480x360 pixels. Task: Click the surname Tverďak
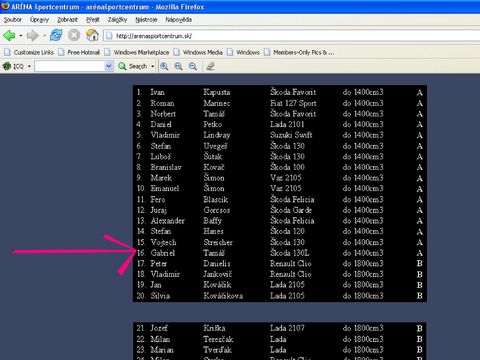(x=217, y=350)
